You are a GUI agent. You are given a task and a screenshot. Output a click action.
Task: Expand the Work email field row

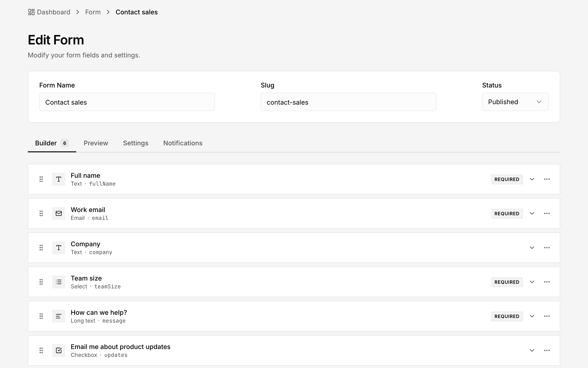pyautogui.click(x=532, y=213)
